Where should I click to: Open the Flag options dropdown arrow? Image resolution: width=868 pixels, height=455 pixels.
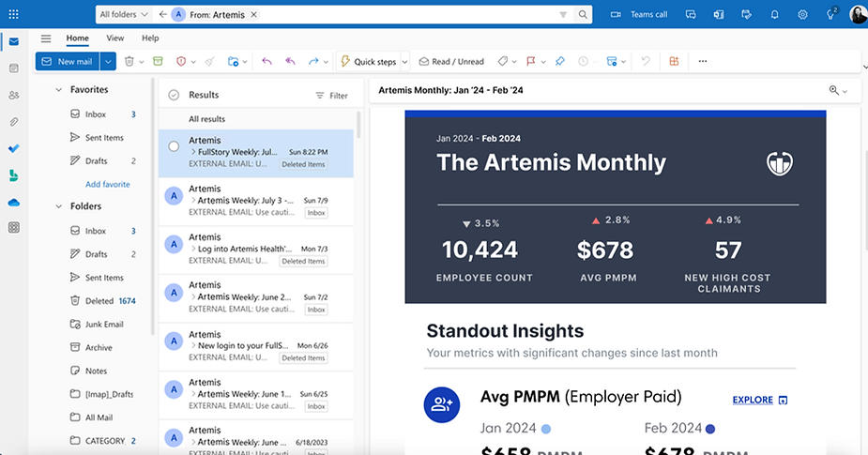click(543, 62)
